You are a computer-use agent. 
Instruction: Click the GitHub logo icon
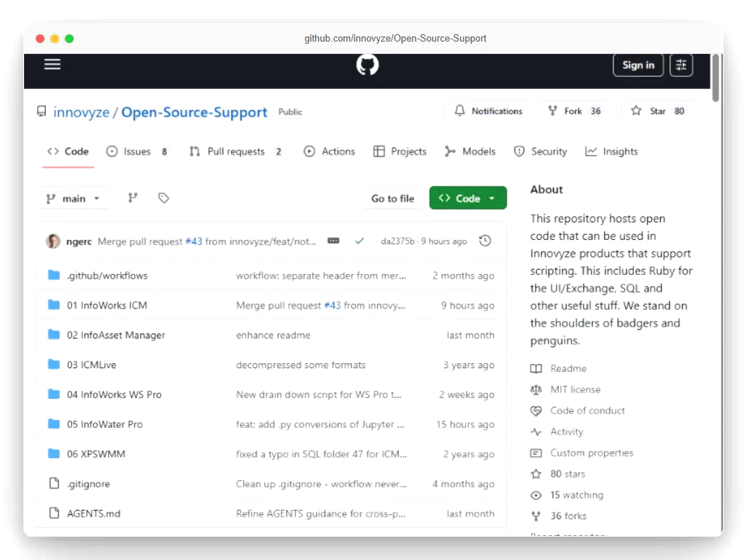click(368, 65)
